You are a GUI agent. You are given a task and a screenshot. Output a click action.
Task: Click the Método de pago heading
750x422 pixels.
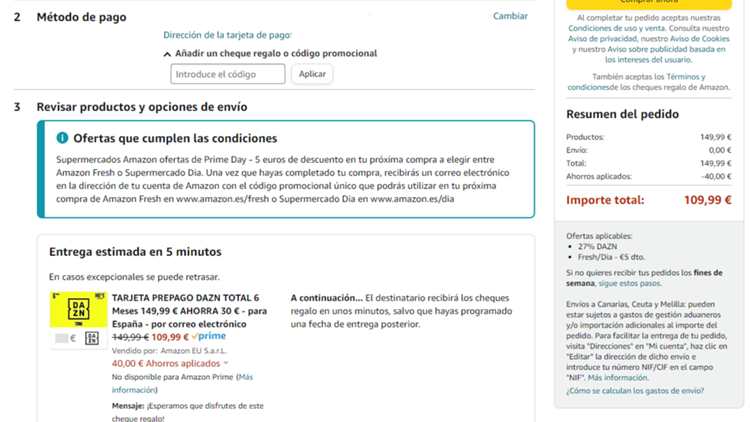click(x=81, y=17)
